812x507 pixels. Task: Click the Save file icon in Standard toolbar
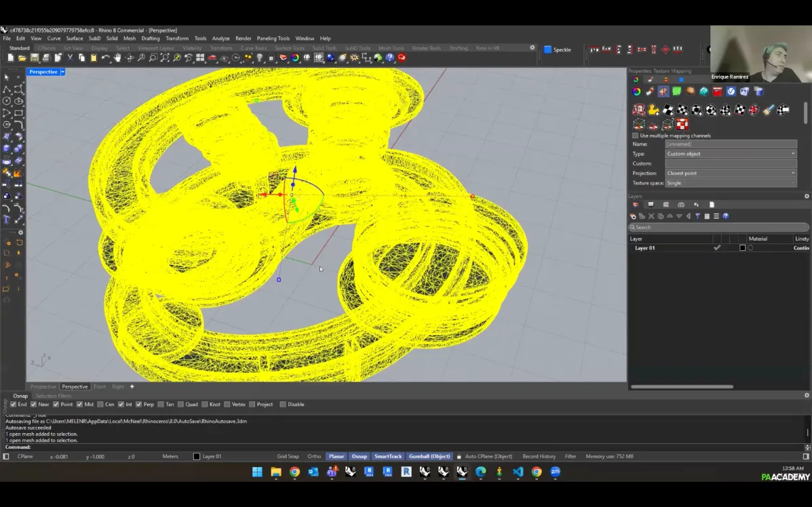[34, 58]
